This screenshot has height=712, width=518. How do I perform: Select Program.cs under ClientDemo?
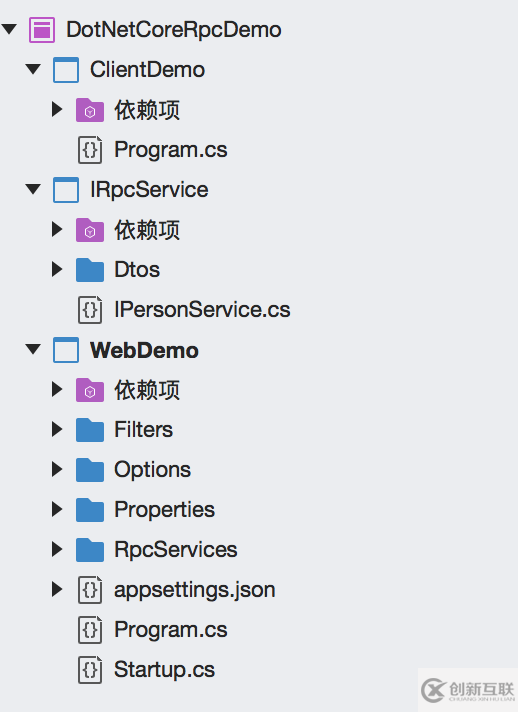point(171,150)
